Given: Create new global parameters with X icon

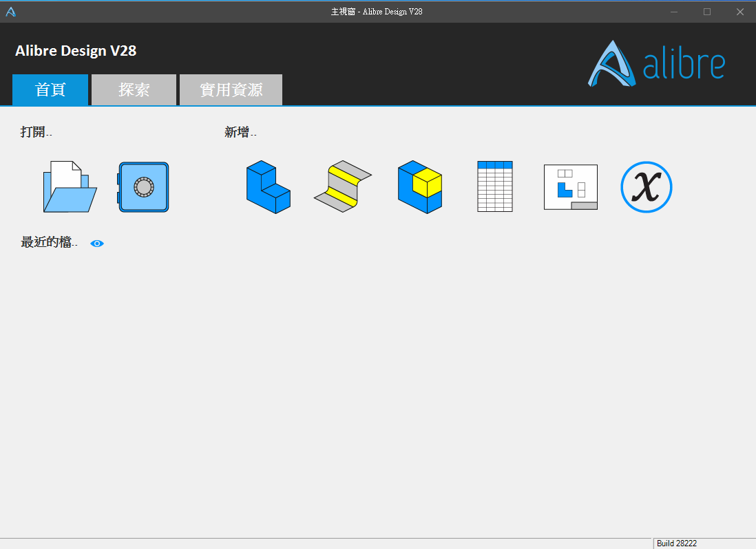Looking at the screenshot, I should pyautogui.click(x=646, y=187).
